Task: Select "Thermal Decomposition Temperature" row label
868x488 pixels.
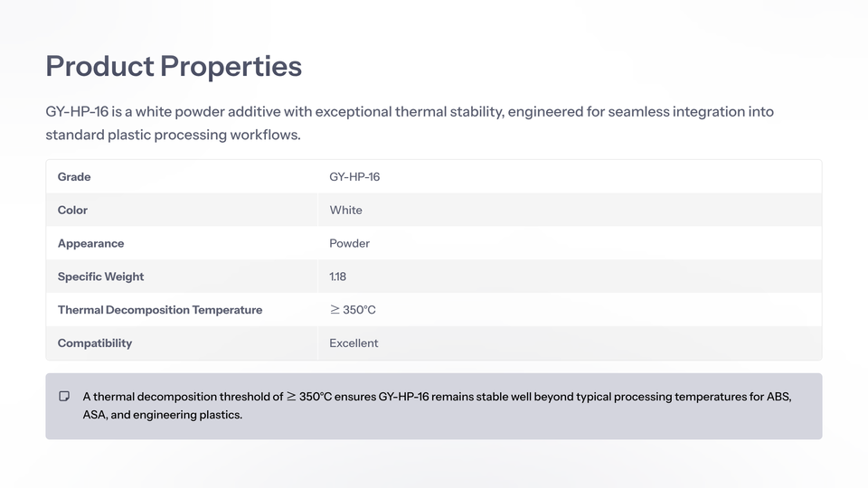Action: [160, 310]
